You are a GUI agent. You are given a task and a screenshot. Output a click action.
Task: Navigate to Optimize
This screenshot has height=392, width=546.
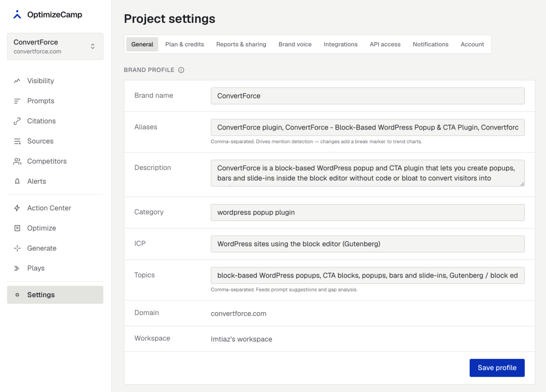(x=55, y=228)
